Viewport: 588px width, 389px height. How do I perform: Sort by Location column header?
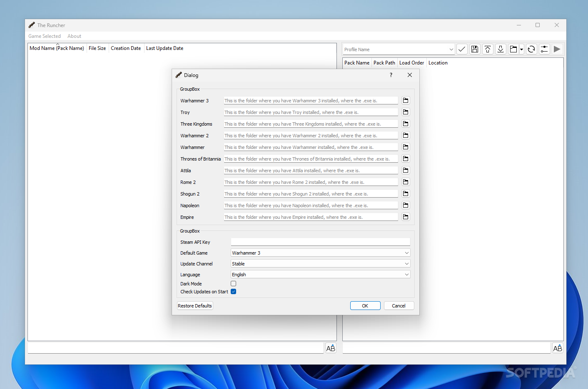(x=438, y=63)
